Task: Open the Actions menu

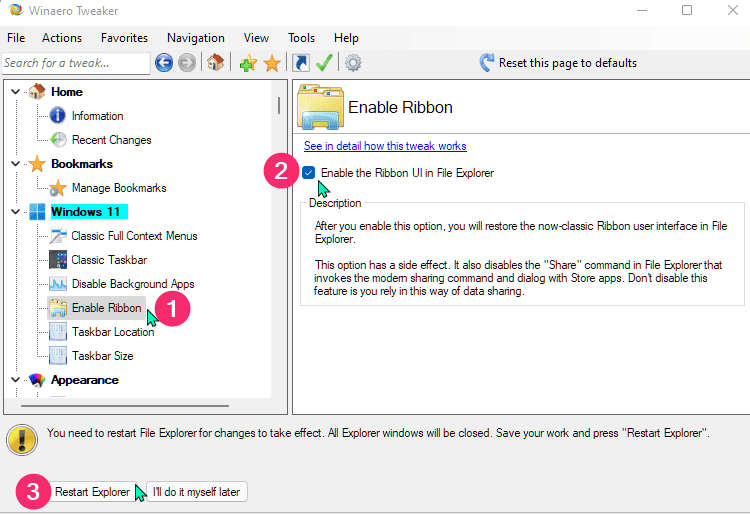Action: [62, 38]
